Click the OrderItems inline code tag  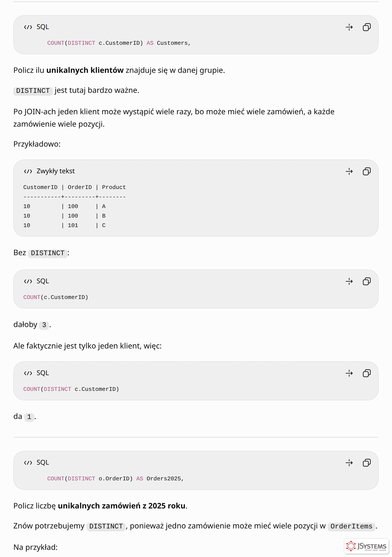[351, 526]
